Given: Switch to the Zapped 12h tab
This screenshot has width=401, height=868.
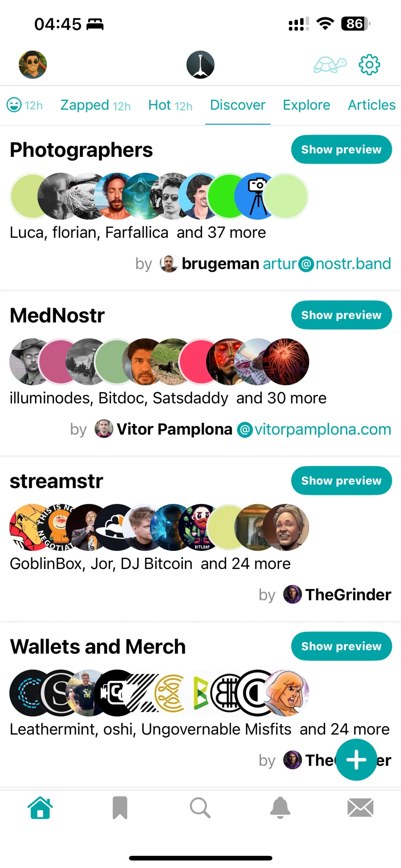Looking at the screenshot, I should 95,105.
